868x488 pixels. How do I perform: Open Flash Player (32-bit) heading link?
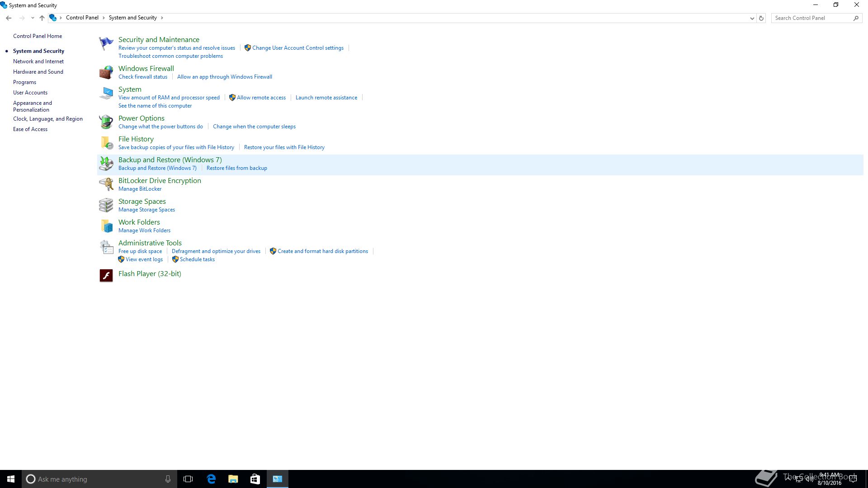150,274
